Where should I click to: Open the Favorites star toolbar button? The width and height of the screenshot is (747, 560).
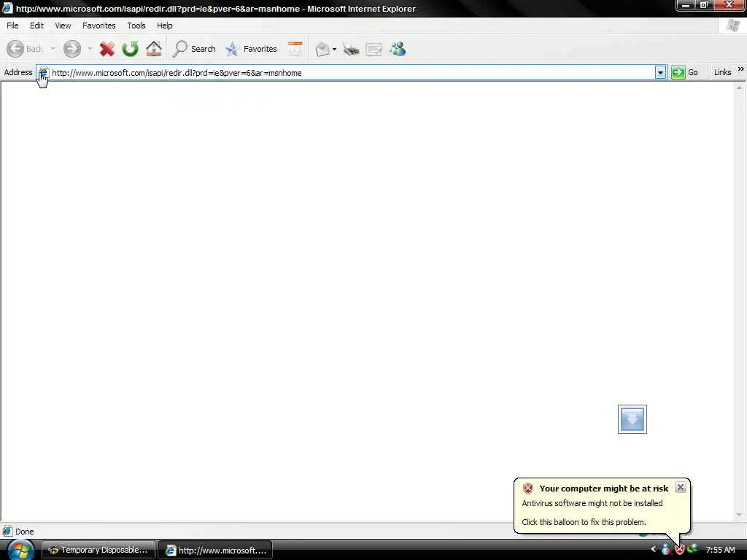251,49
